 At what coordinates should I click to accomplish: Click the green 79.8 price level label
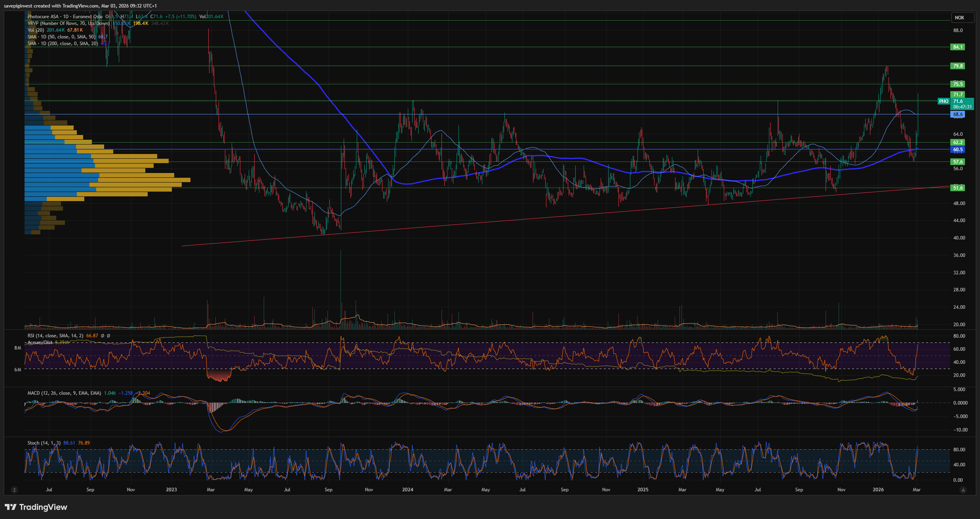tap(957, 66)
